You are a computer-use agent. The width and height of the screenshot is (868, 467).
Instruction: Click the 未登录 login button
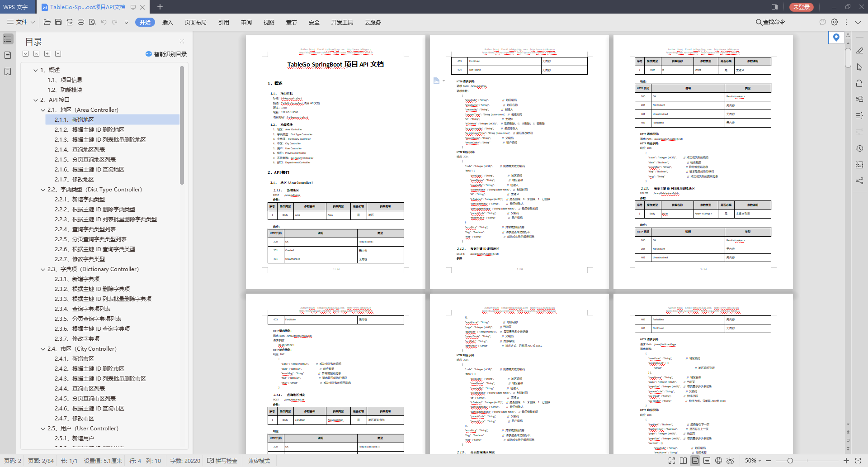801,7
